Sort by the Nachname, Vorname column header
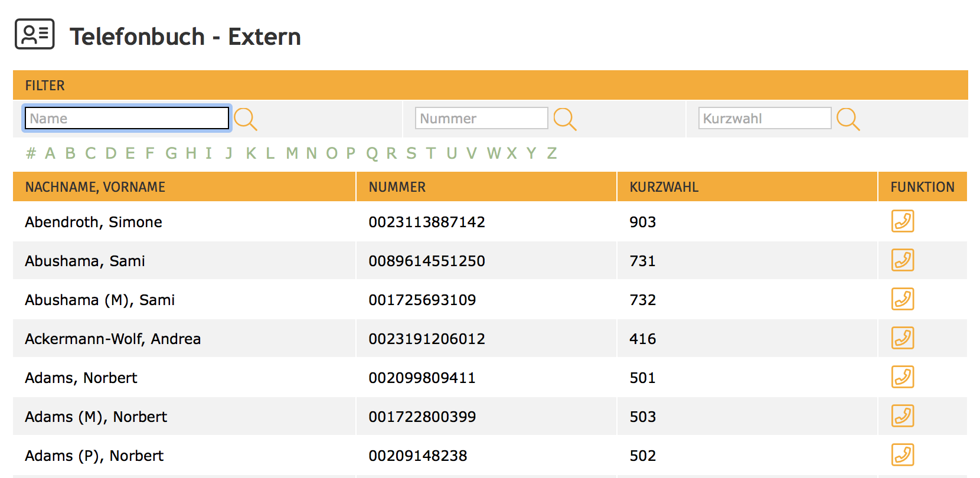This screenshot has width=980, height=478. click(95, 187)
